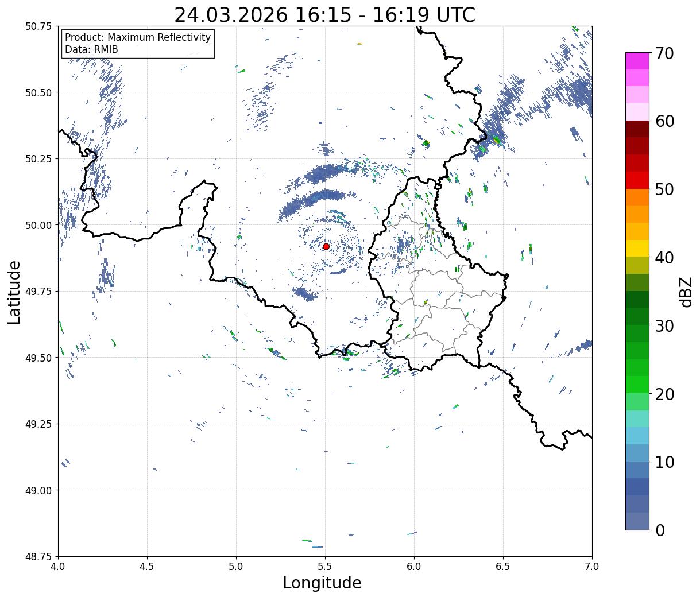Click the latitude tick label 49.50

point(38,358)
